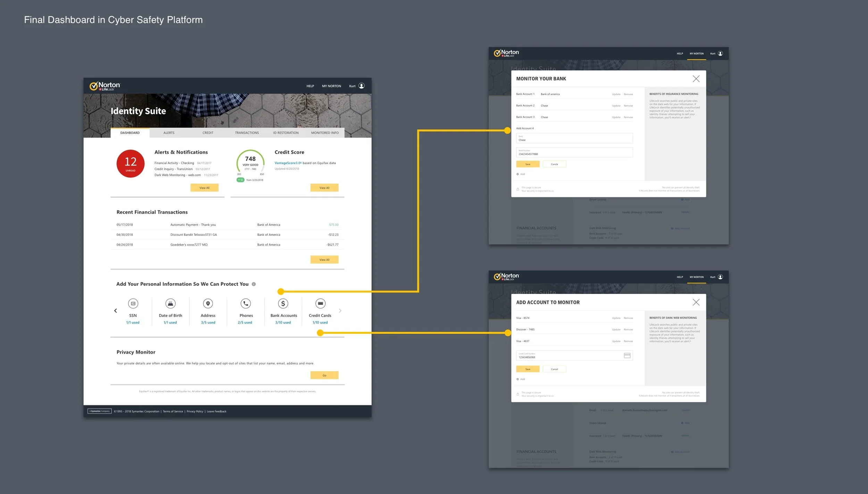Click the SSN icon in the personal info carousel
This screenshot has width=868, height=494.
pyautogui.click(x=133, y=304)
